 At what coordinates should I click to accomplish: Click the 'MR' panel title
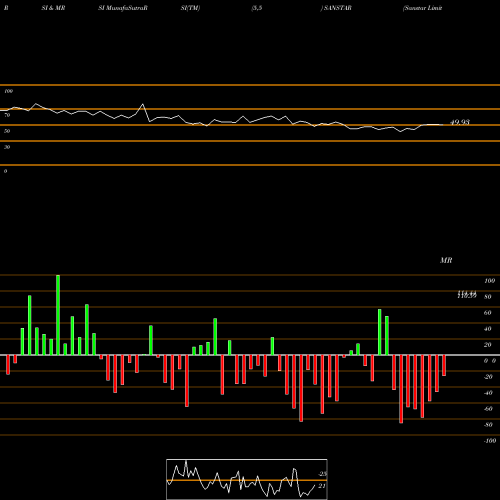click(x=446, y=260)
